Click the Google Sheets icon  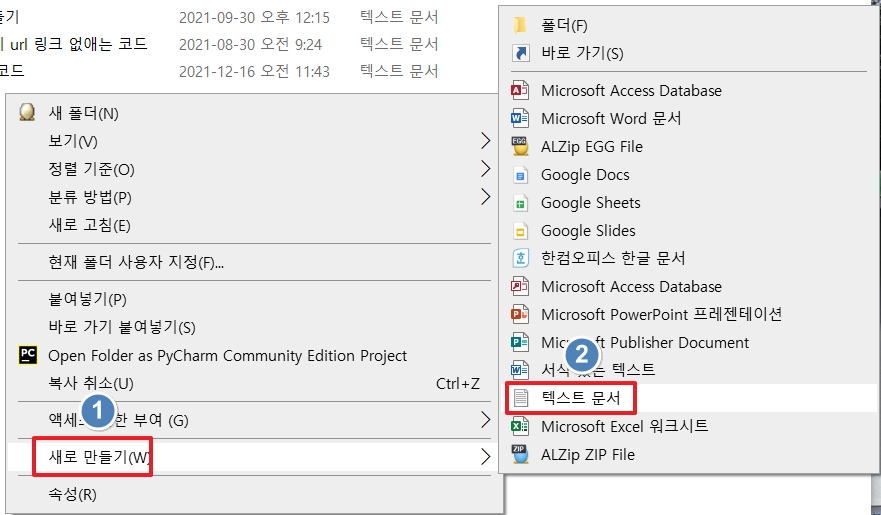click(520, 203)
